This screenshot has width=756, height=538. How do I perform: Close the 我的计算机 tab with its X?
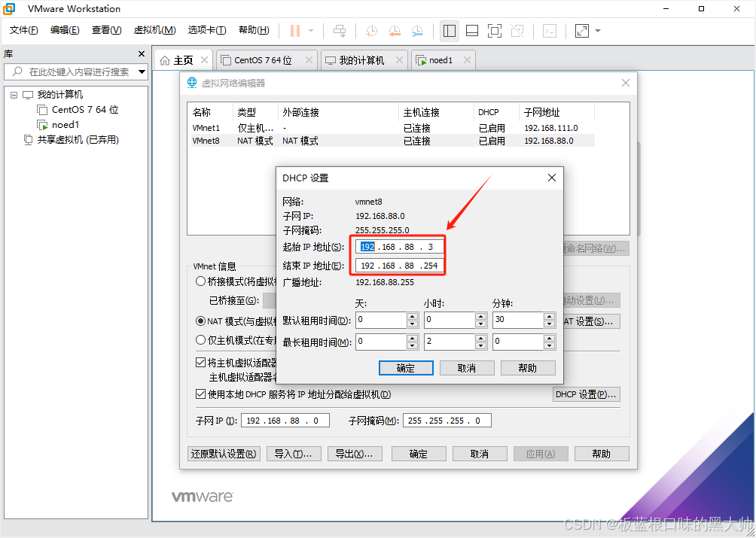pyautogui.click(x=399, y=59)
